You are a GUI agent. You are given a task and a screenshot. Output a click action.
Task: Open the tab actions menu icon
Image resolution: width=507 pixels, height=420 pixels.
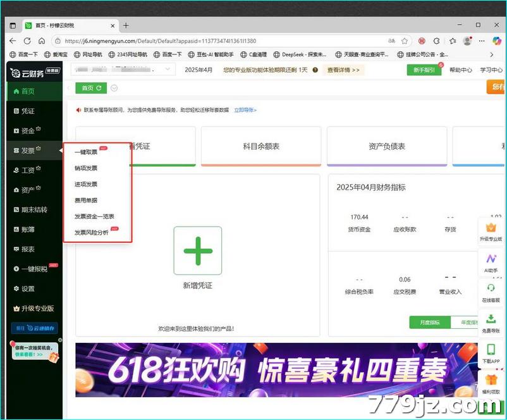coord(13,25)
